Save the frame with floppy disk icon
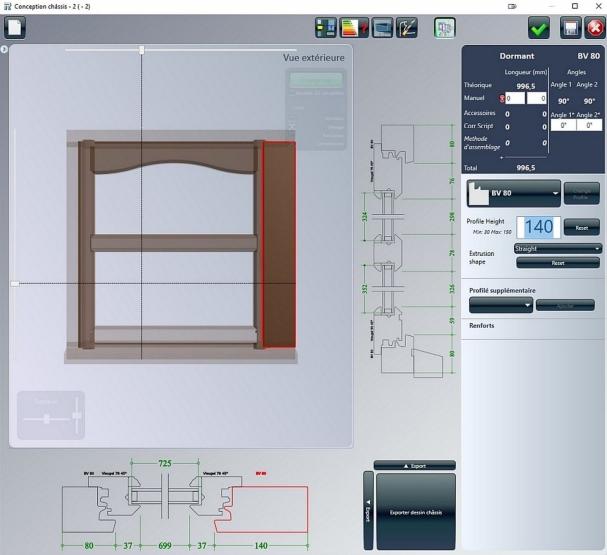The width and height of the screenshot is (607, 555). (x=571, y=28)
